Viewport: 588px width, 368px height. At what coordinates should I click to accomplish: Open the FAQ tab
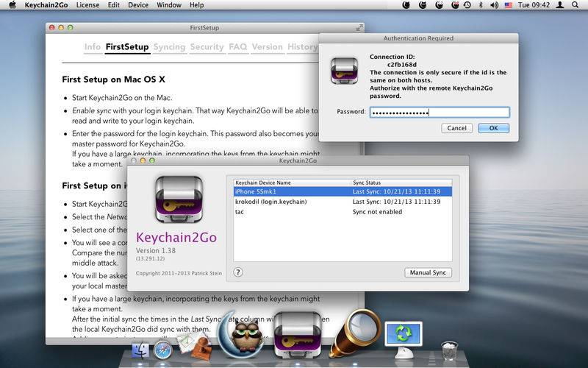click(238, 47)
